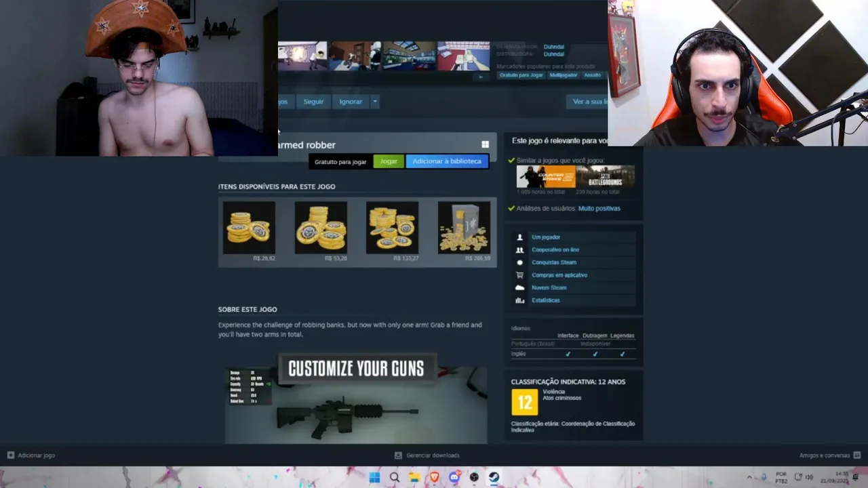This screenshot has width=868, height=488.
Task: Open the door screenshot thumbnail
Action: 355,56
